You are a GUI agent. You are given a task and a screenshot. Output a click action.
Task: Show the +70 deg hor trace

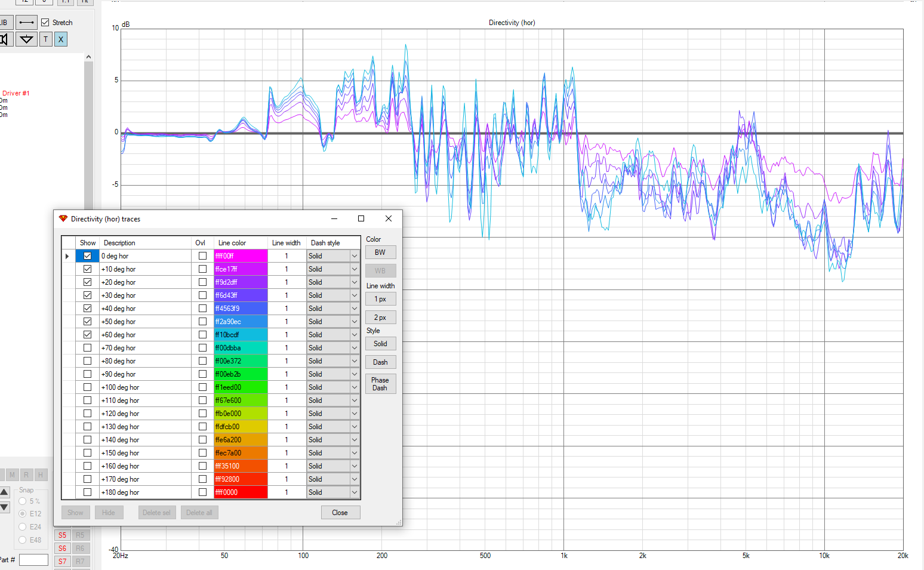pos(88,348)
